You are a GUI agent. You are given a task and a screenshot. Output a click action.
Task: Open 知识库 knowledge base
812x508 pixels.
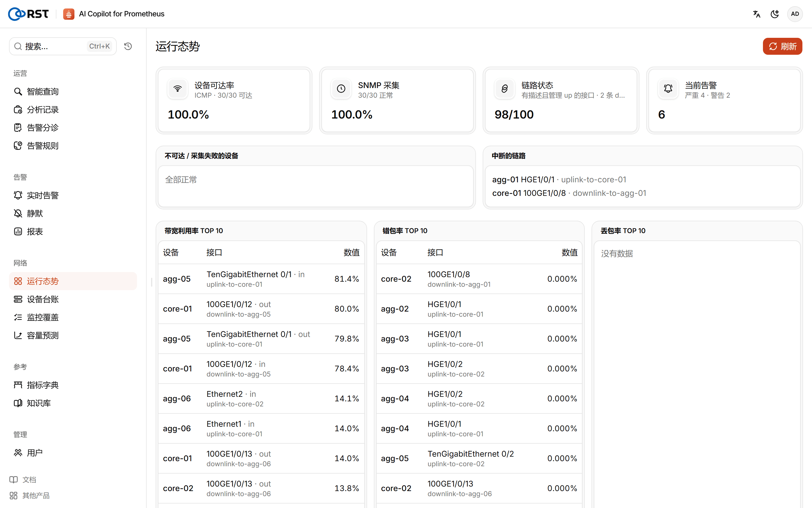point(73,403)
